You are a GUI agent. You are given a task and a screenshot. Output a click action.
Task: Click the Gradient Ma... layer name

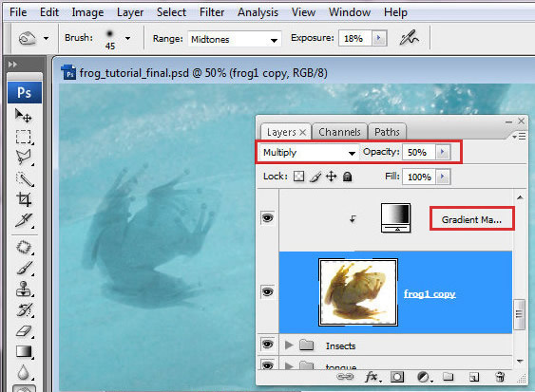(x=471, y=219)
